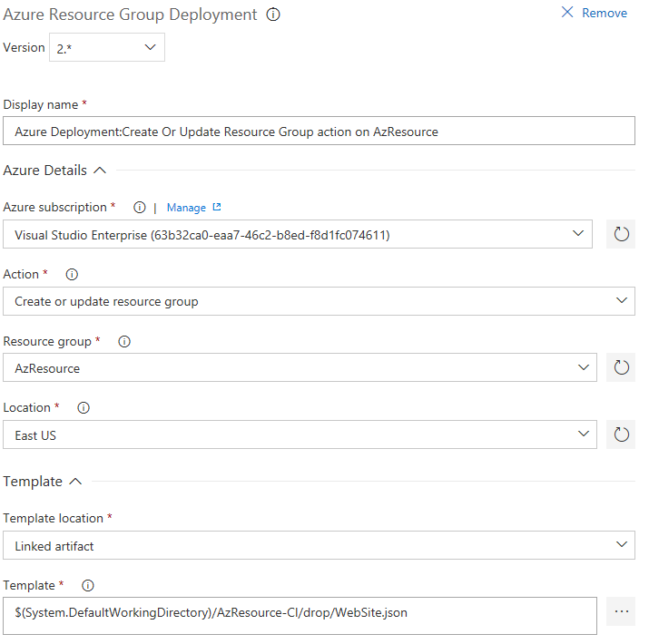Refresh the Azure subscription list
The width and height of the screenshot is (649, 644).
(621, 235)
